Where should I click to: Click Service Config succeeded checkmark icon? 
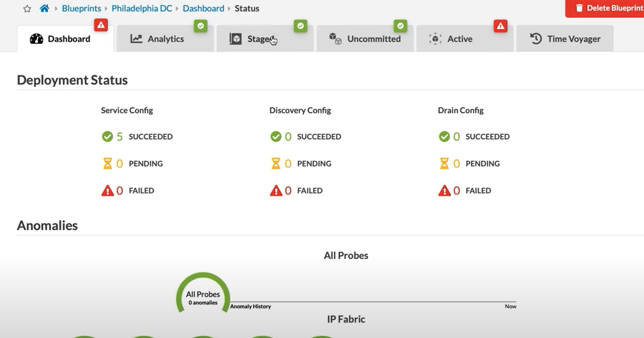coord(107,136)
